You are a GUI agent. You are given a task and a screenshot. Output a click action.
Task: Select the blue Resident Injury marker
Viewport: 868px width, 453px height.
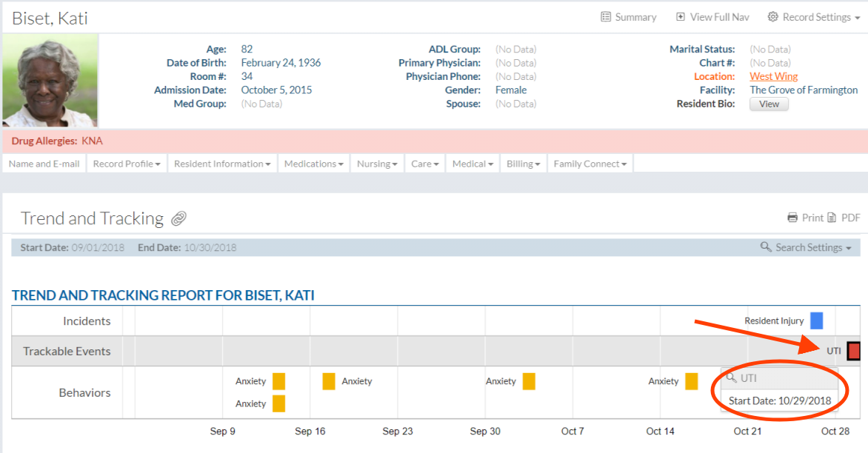tap(816, 321)
